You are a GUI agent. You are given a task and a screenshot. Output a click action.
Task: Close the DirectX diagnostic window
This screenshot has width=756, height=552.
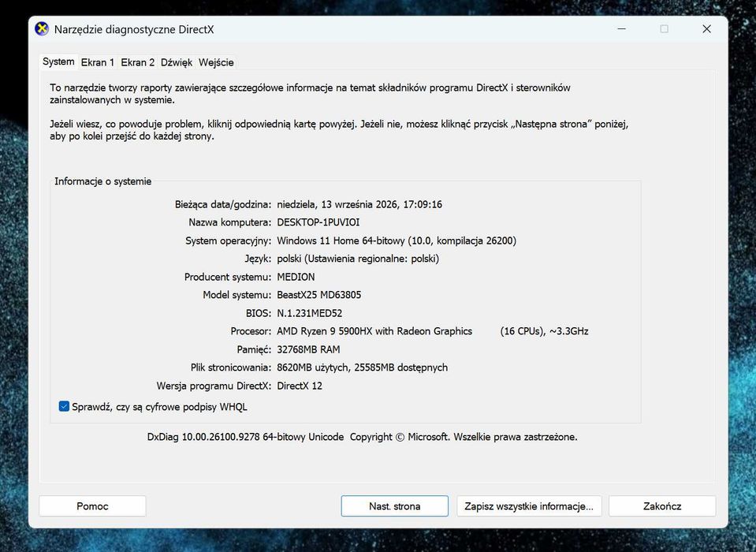tap(706, 29)
